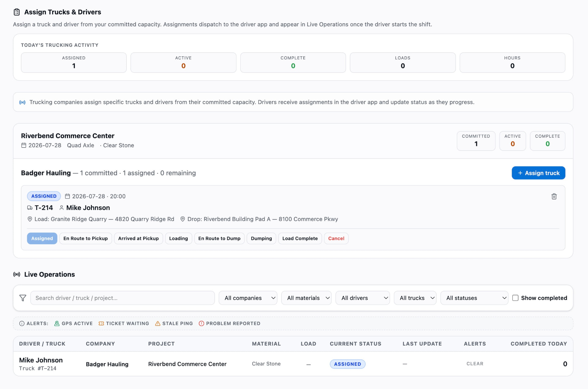
Task: Click the Clear Stone material cell
Action: (266, 364)
